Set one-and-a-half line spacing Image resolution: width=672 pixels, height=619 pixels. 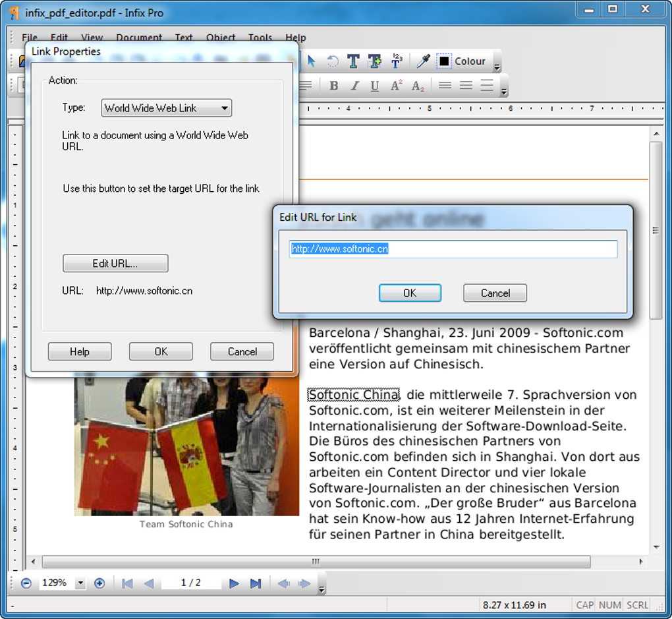point(466,85)
